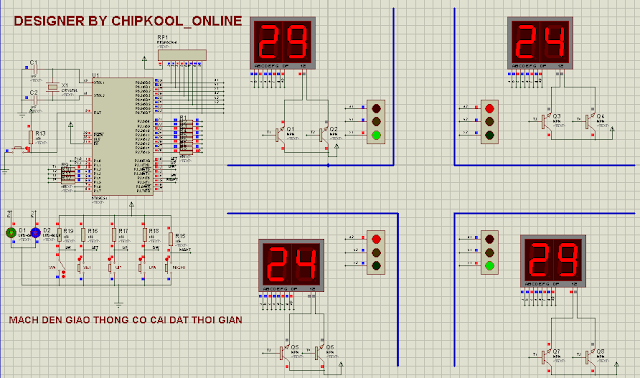The height and width of the screenshot is (378, 640).
Task: Select the blue LED D2
Action: [36, 233]
